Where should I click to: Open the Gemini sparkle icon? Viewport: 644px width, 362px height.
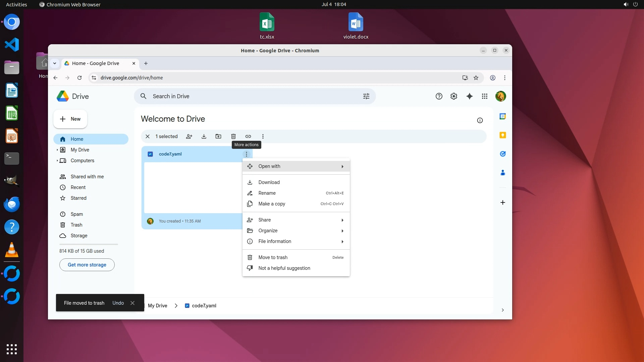[470, 97]
